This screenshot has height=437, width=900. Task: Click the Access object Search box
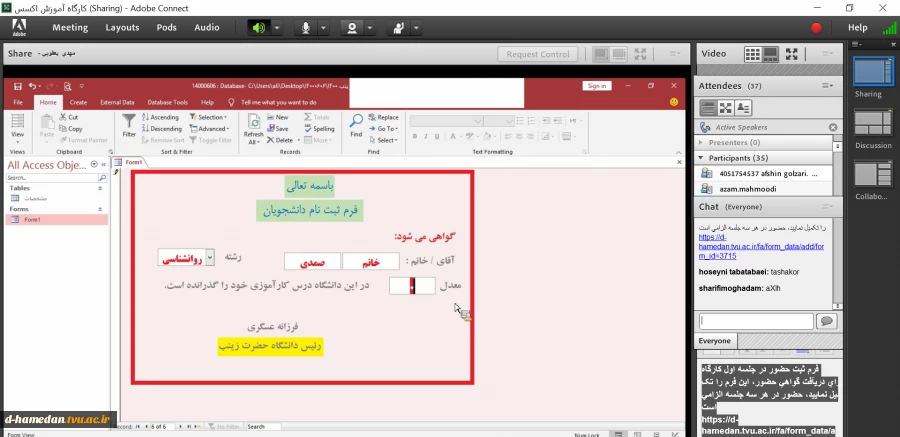pyautogui.click(x=52, y=178)
